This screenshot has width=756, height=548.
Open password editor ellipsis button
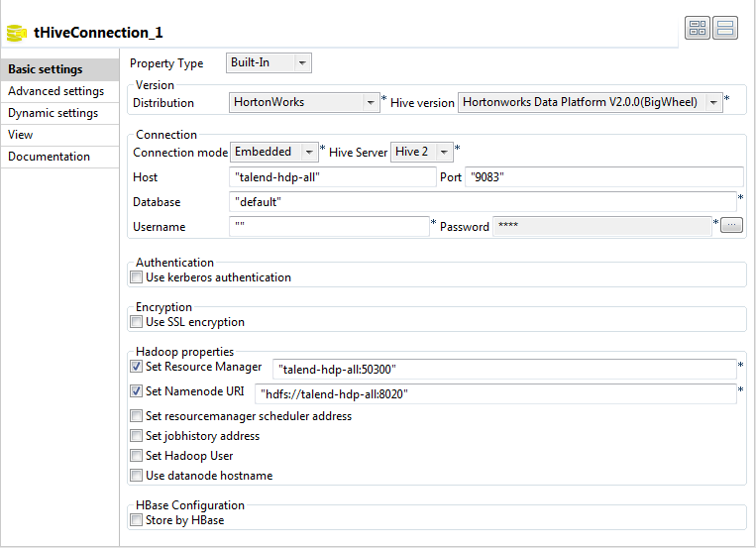731,226
